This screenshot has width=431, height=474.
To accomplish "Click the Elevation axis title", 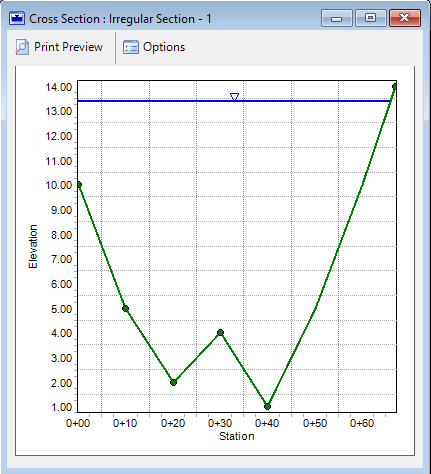I will (33, 246).
